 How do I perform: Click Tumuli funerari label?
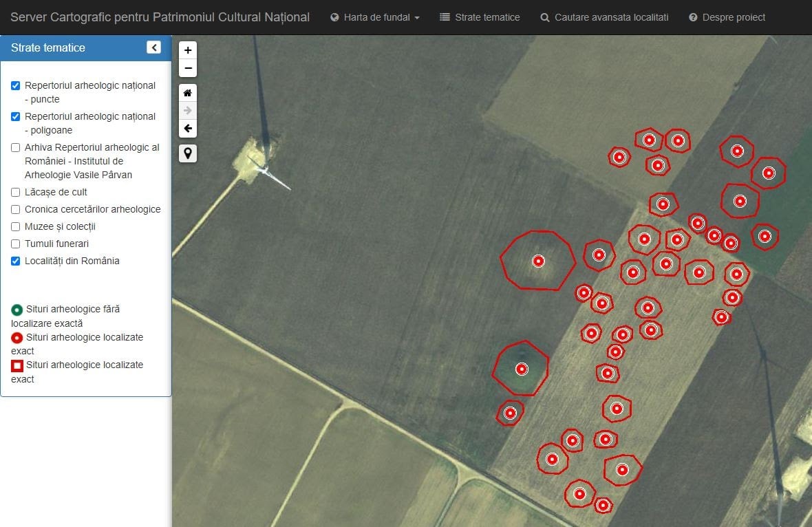[57, 244]
